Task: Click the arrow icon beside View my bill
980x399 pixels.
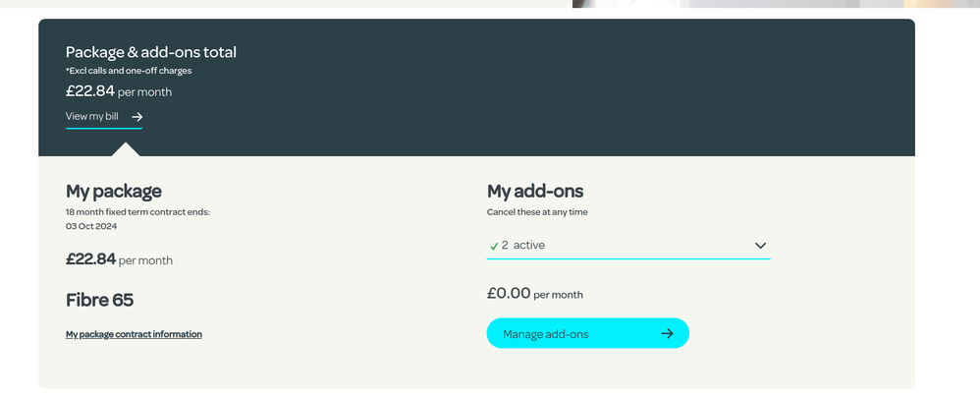Action: pos(137,117)
